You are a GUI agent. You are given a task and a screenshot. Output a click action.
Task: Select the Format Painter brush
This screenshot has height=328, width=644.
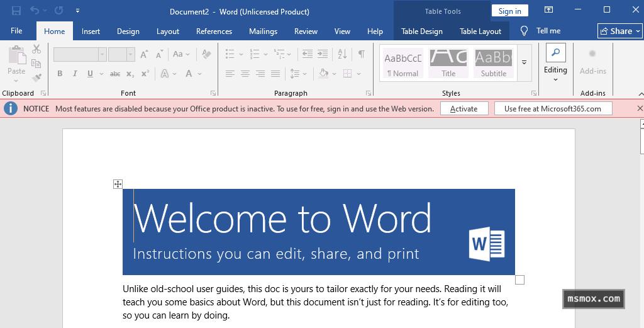coord(36,78)
